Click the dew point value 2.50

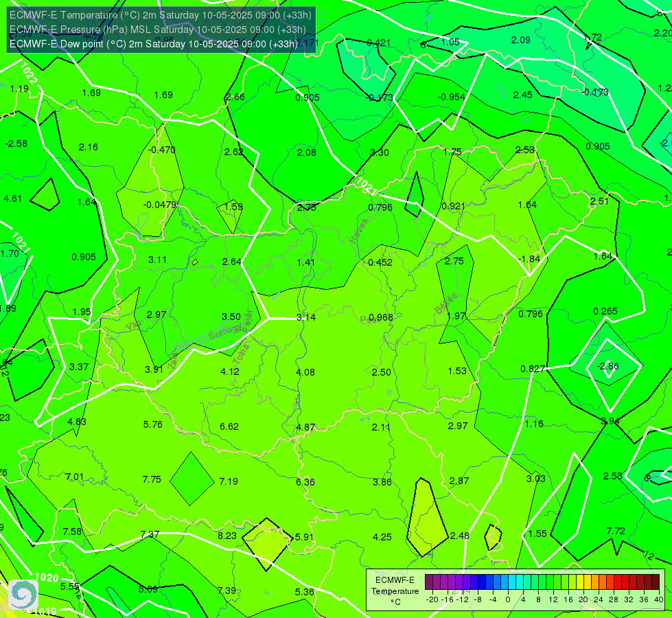(382, 371)
